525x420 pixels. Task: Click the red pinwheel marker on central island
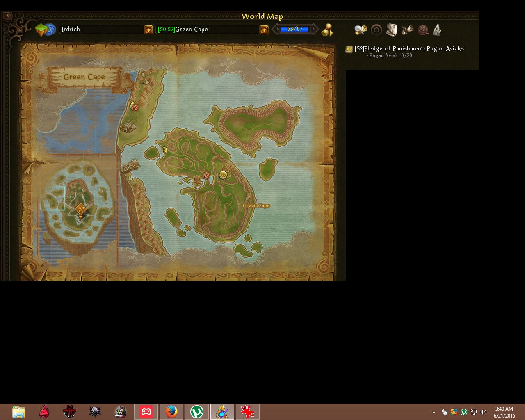coord(206,175)
